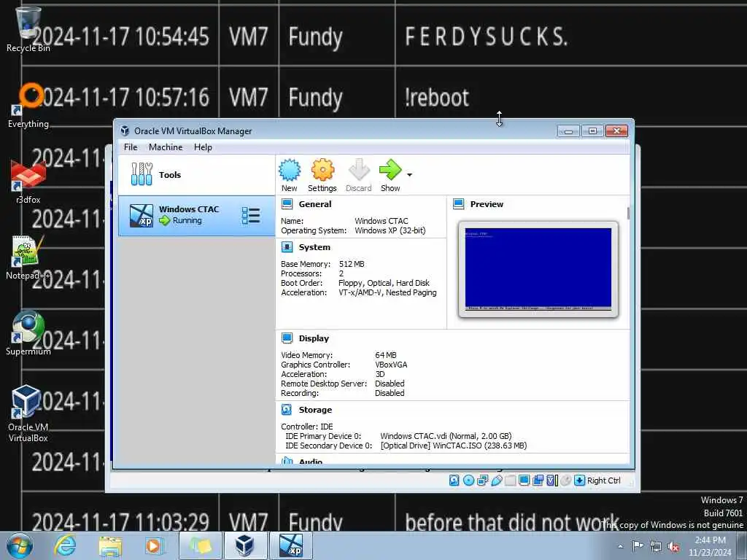
Task: Click the network tray icon
Action: point(656,546)
